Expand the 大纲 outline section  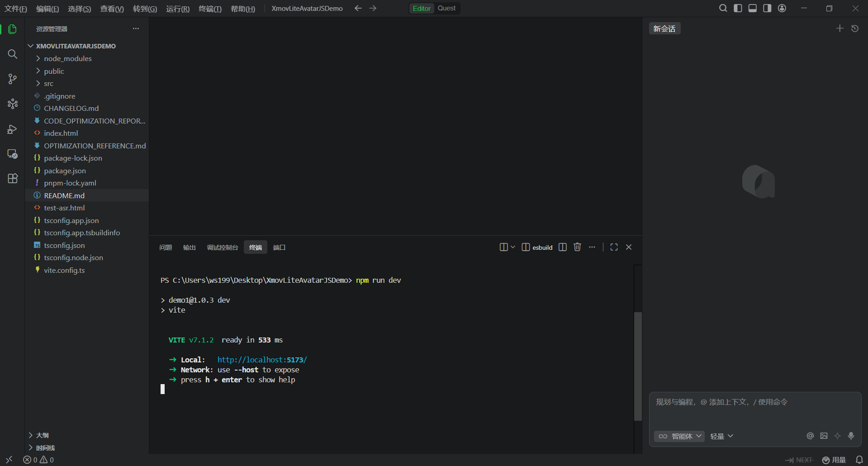pos(87,435)
